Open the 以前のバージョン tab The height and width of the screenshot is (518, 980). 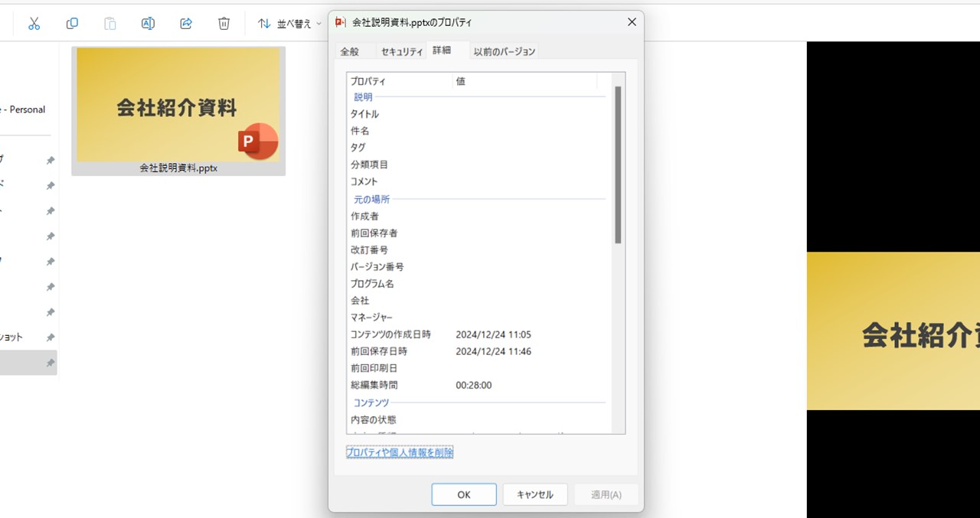(504, 51)
